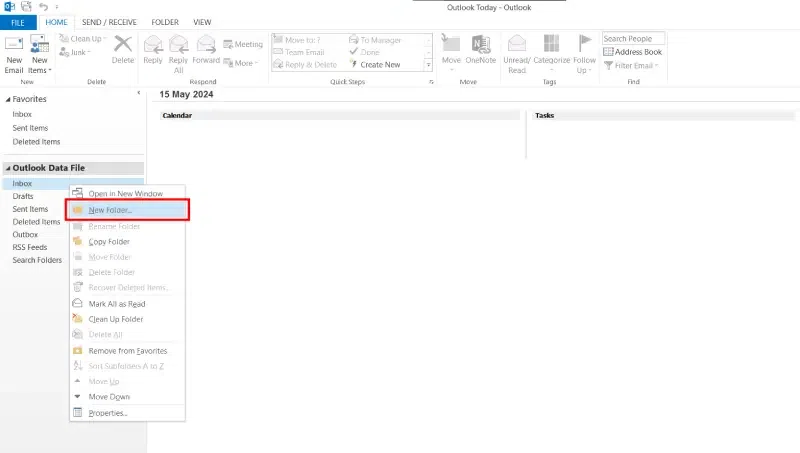This screenshot has width=800, height=453.
Task: Open the New Items button
Action: (39, 55)
